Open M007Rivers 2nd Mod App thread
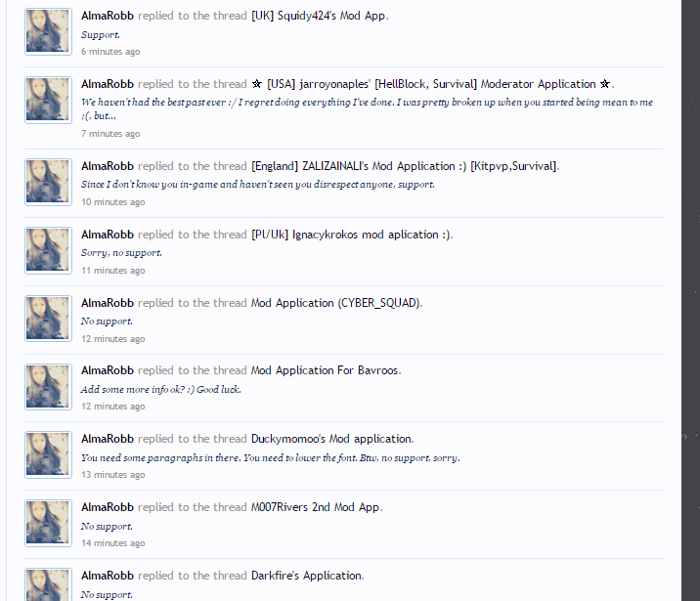Viewport: 700px width, 601px height. (315, 507)
